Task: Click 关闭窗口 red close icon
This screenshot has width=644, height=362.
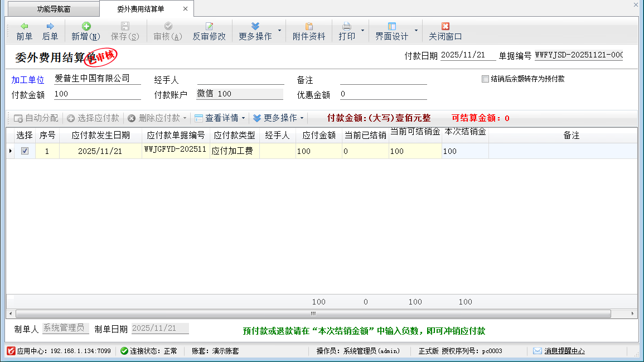Action: point(445,26)
